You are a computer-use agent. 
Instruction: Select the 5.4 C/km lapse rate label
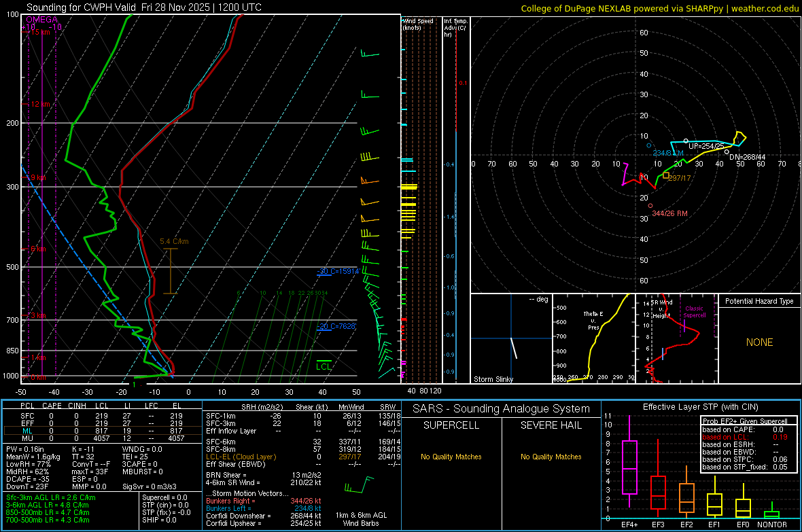coord(174,241)
